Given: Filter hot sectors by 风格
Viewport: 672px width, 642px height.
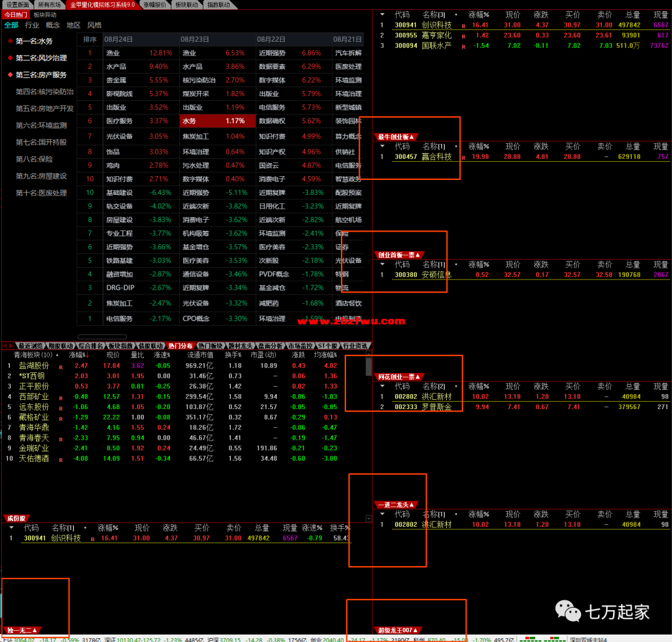Looking at the screenshot, I should (x=95, y=26).
